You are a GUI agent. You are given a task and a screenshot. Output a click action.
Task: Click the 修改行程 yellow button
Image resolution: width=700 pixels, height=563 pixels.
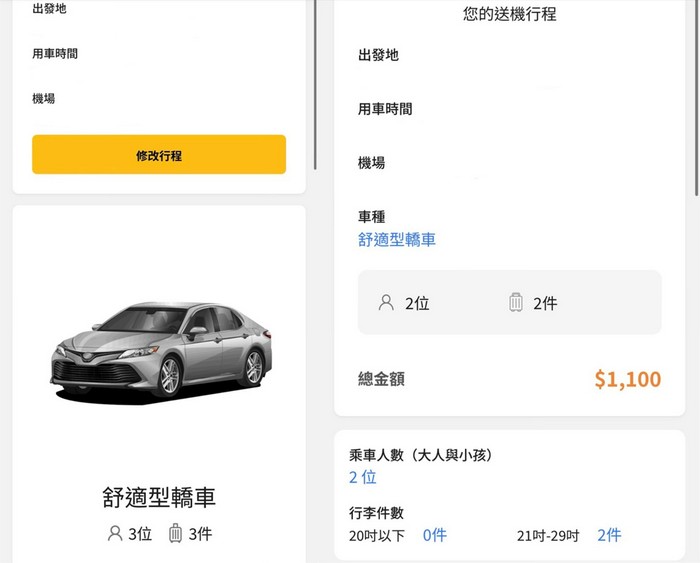pos(159,155)
